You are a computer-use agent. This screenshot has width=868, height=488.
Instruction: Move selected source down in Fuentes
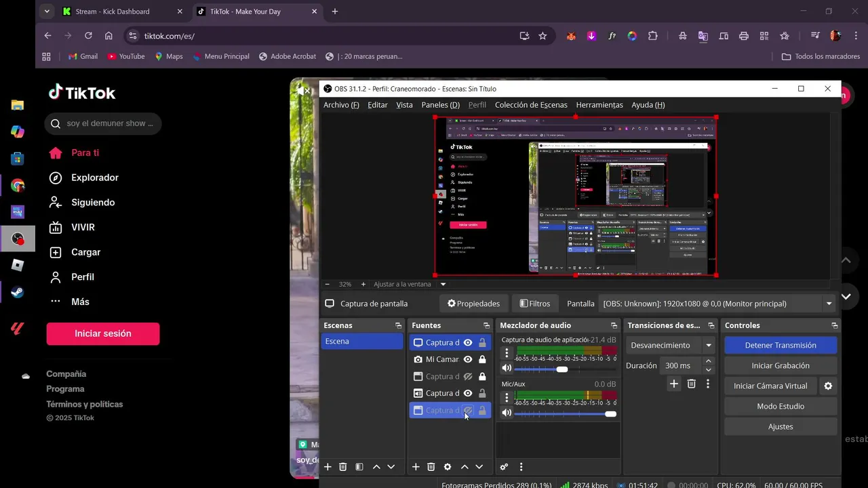pos(479,467)
